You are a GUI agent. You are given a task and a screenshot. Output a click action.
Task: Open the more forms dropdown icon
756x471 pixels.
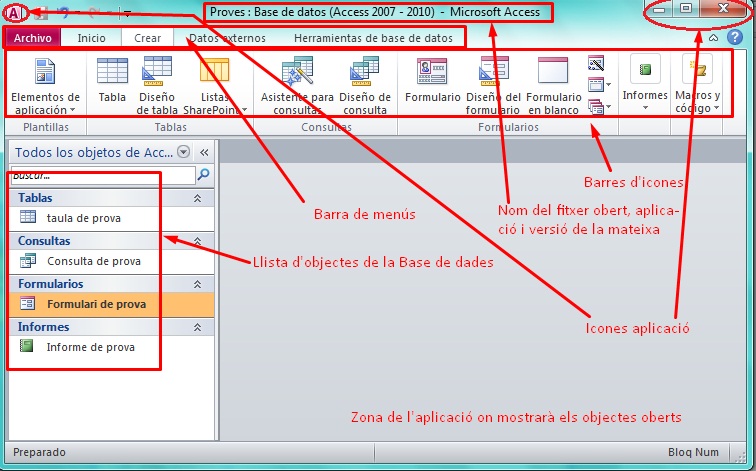coord(599,106)
